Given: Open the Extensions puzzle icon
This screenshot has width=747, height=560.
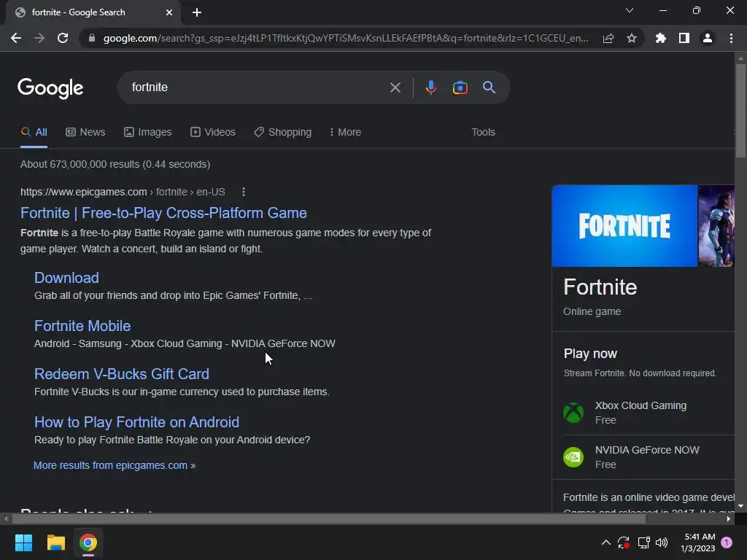Looking at the screenshot, I should pos(661,38).
